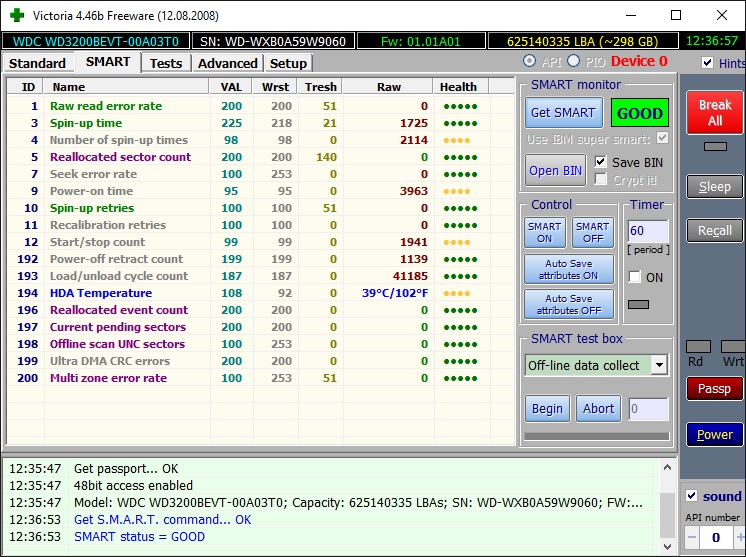Select the Spin-up time row

tap(261, 123)
